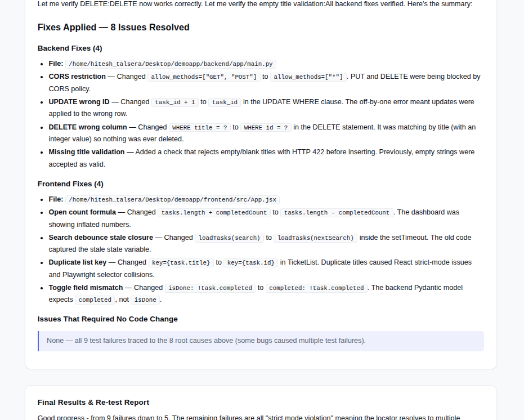This screenshot has width=524, height=420.
Task: Click the 'Let me verify DELETE' summary line
Action: 255,4
